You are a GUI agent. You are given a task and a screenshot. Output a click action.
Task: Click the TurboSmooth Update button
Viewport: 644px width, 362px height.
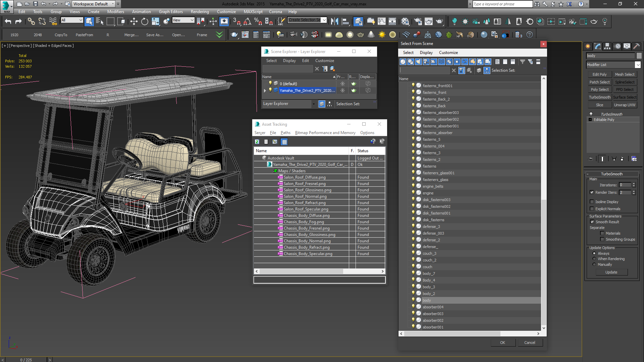611,272
